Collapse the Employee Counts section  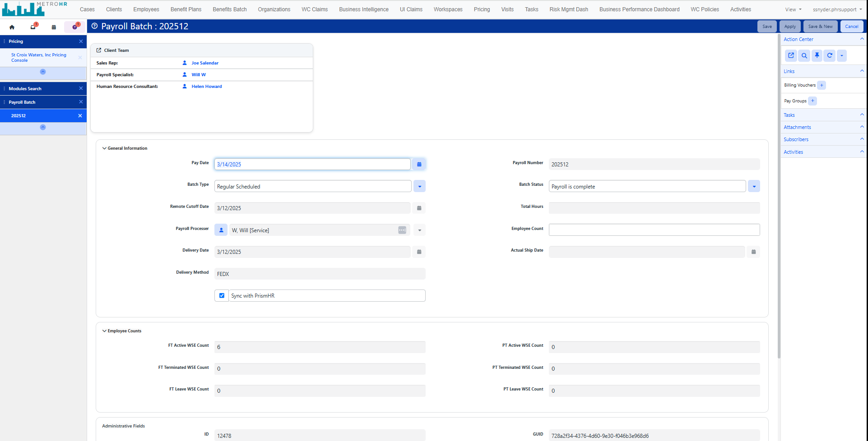[x=105, y=331]
